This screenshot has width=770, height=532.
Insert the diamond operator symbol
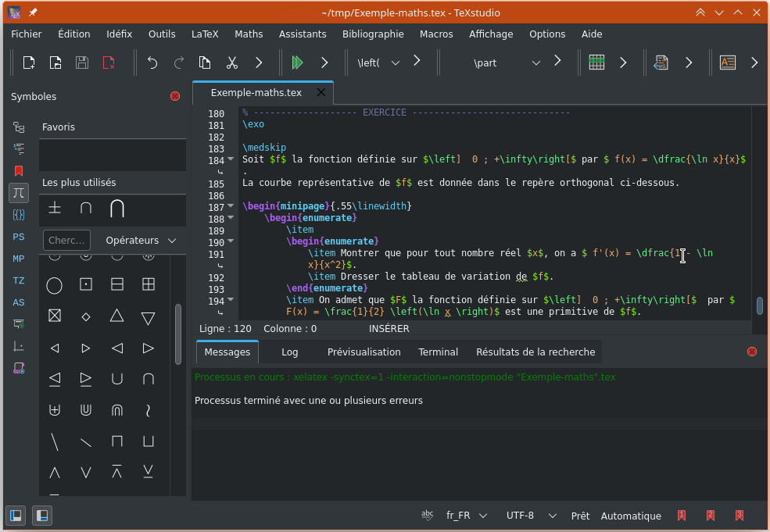click(x=86, y=317)
